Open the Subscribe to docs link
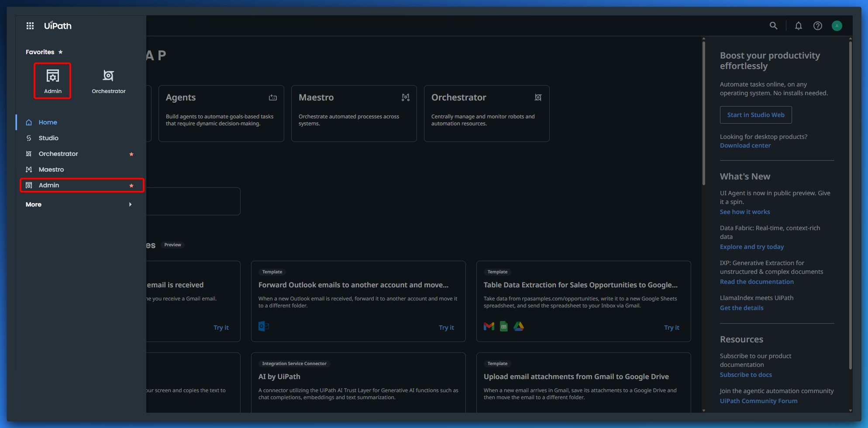The image size is (868, 428). [x=746, y=375]
